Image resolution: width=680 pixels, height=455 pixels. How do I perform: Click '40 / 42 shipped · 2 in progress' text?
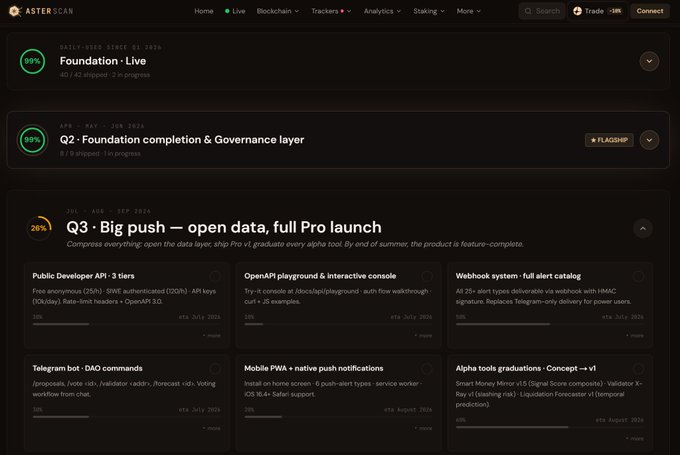pos(105,75)
